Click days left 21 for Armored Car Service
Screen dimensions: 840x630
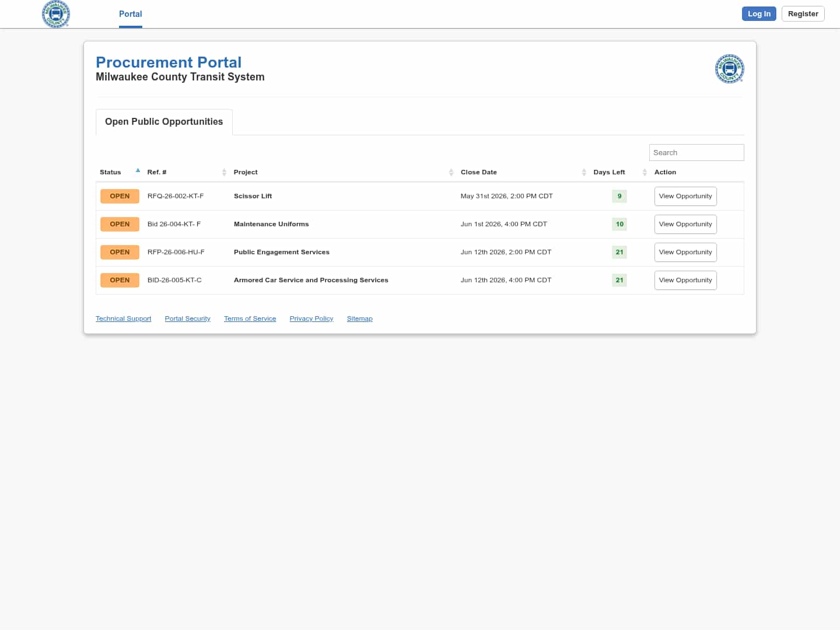point(619,280)
